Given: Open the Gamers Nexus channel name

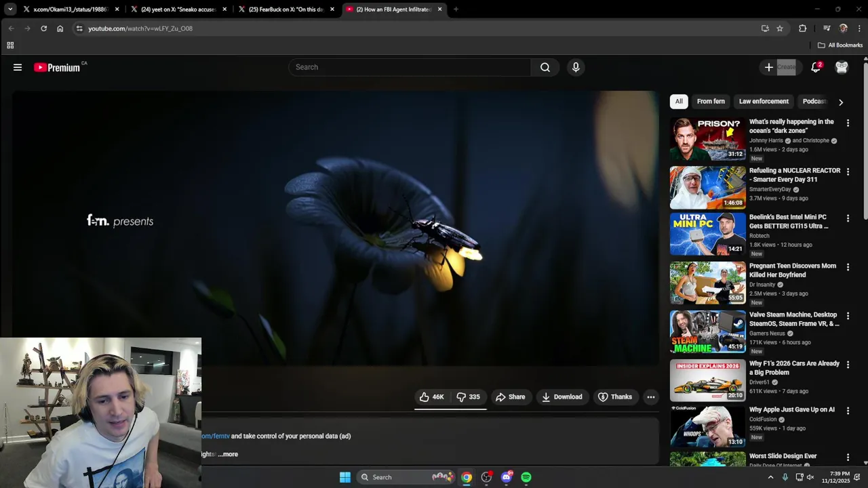Looking at the screenshot, I should coord(767,333).
